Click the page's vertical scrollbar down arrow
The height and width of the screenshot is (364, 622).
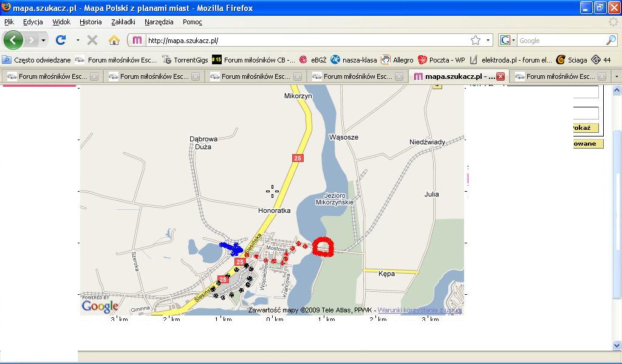click(617, 346)
